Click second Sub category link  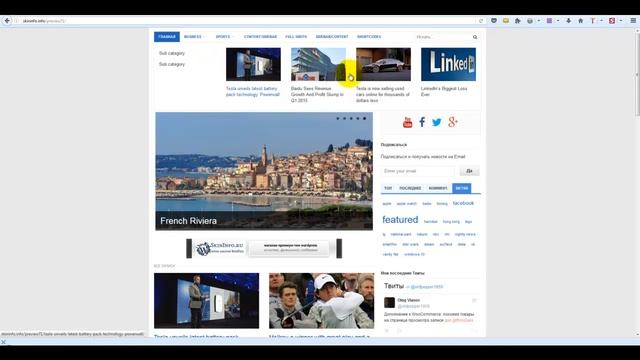click(x=171, y=64)
